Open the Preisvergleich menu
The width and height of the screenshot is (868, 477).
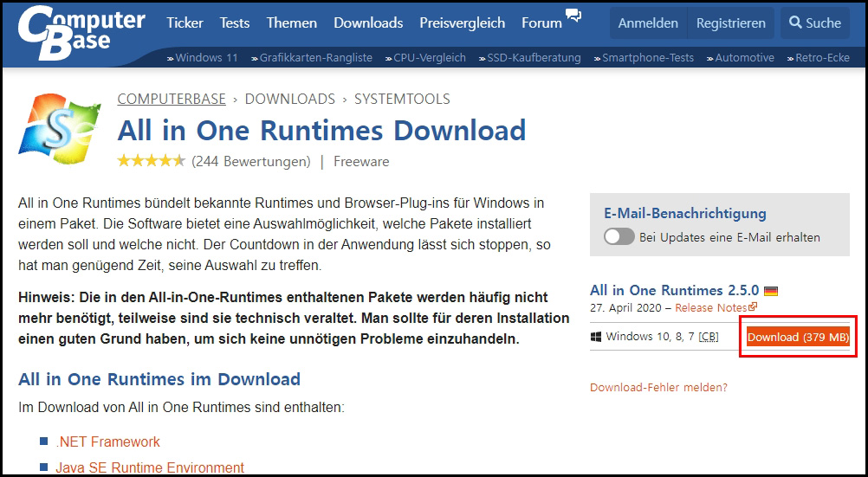point(463,23)
